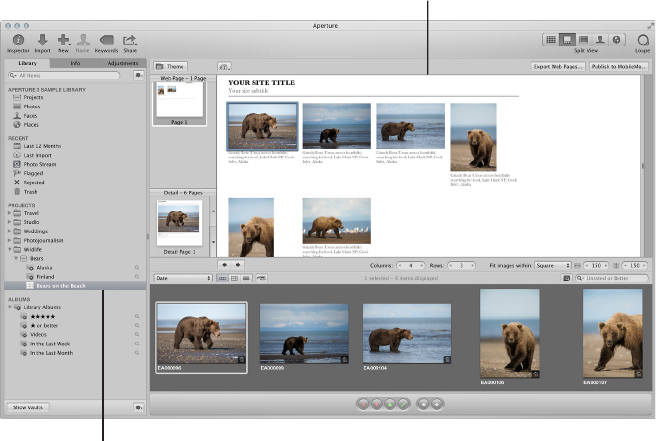
Task: Switch to Browser view in toolbar
Action: tap(550, 39)
